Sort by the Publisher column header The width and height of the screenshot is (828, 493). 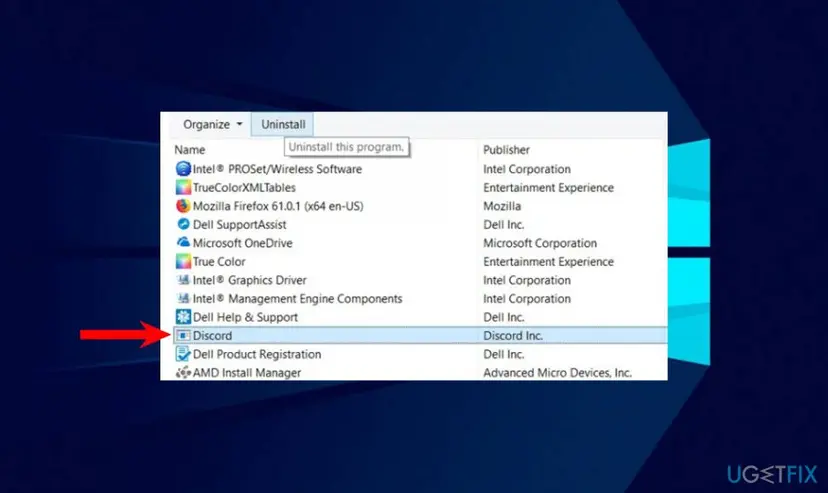click(x=506, y=150)
